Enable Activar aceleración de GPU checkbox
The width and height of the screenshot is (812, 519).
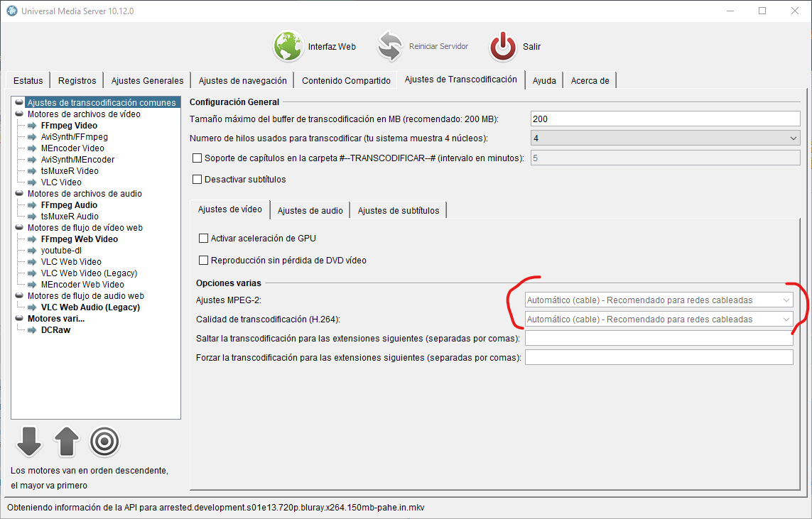tap(203, 238)
